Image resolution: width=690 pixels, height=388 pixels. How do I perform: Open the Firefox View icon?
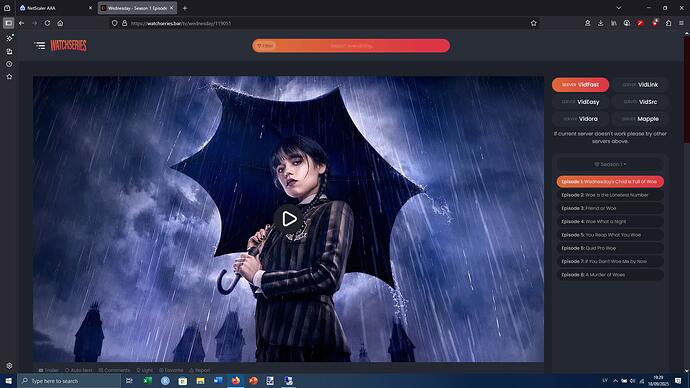(x=7, y=8)
